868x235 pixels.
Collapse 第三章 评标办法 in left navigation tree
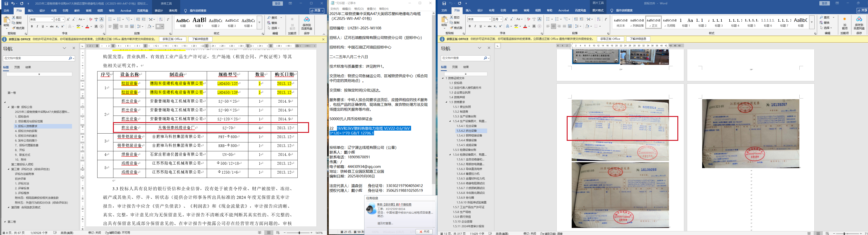click(x=9, y=169)
